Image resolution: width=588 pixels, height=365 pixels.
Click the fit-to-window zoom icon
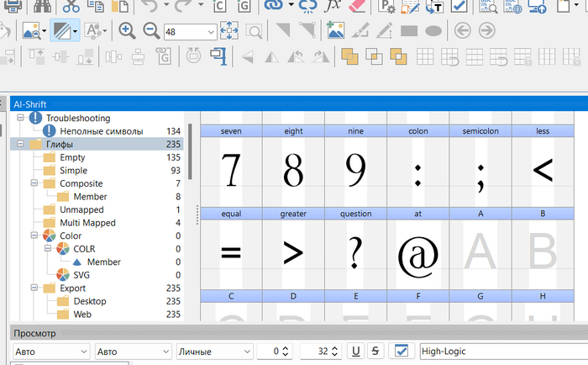[x=229, y=31]
